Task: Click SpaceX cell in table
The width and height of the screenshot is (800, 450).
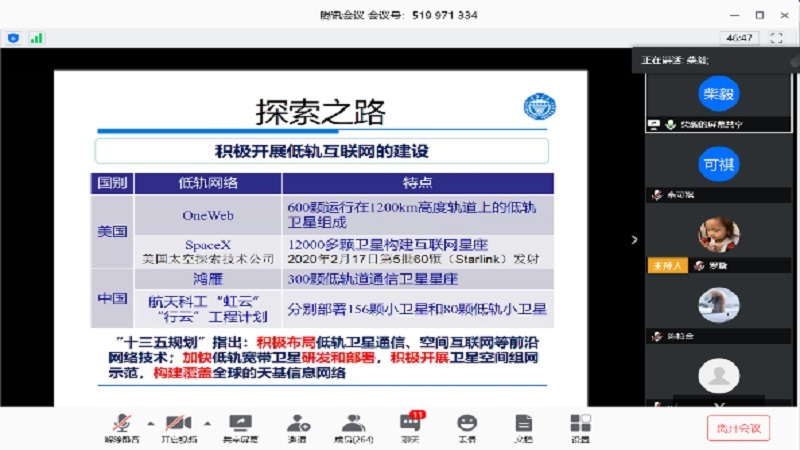Action: tap(208, 252)
